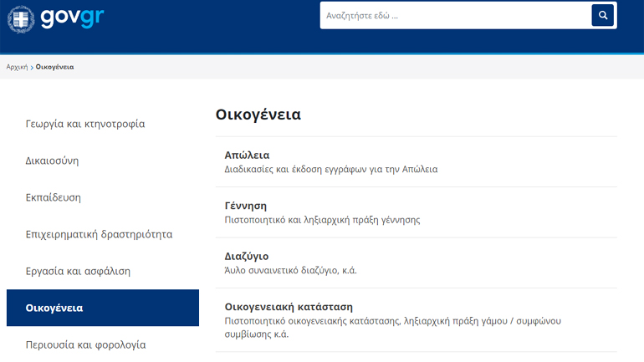
Task: Navigate to 'Περιουσία και φορολογία' in the sidebar
Action: 85,344
